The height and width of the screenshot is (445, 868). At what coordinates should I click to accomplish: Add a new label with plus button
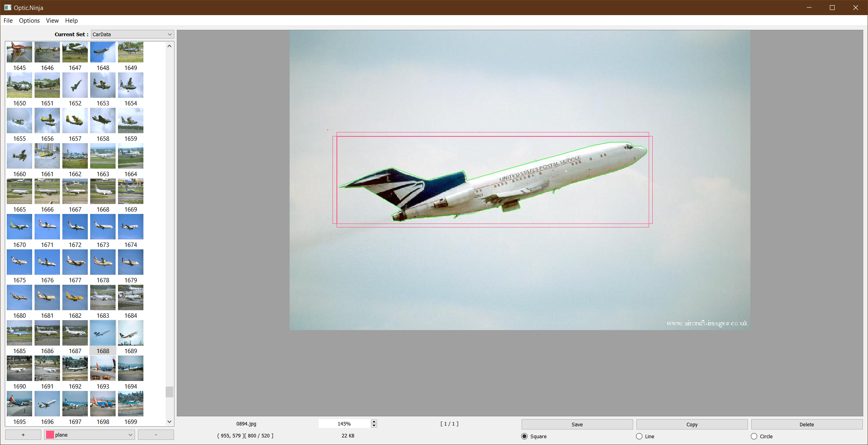[x=23, y=435]
